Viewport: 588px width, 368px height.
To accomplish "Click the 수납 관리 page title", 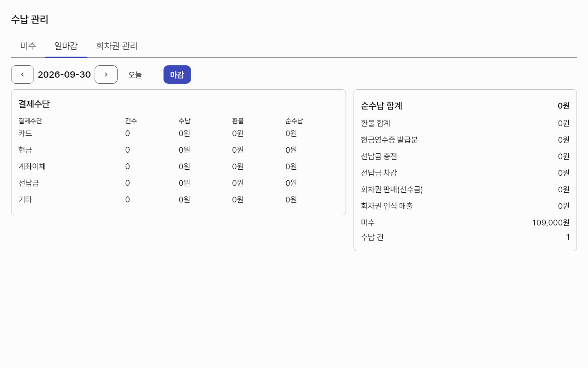I will click(x=30, y=19).
